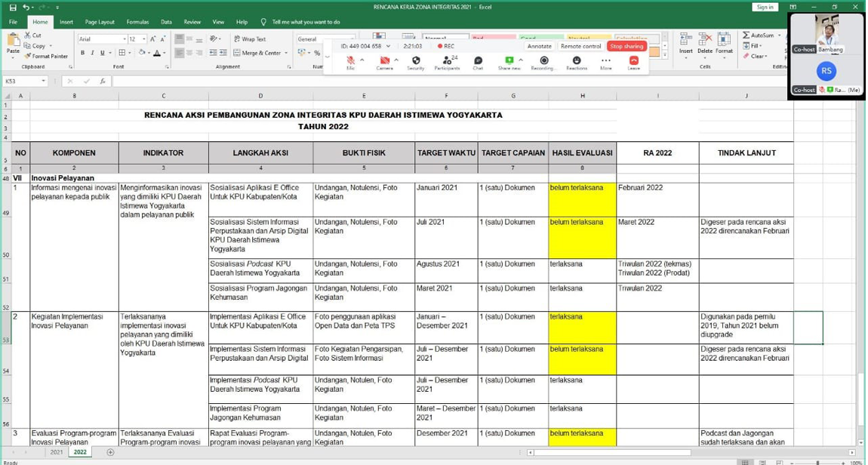Turn on the Camera in Zoom toolbar

384,61
